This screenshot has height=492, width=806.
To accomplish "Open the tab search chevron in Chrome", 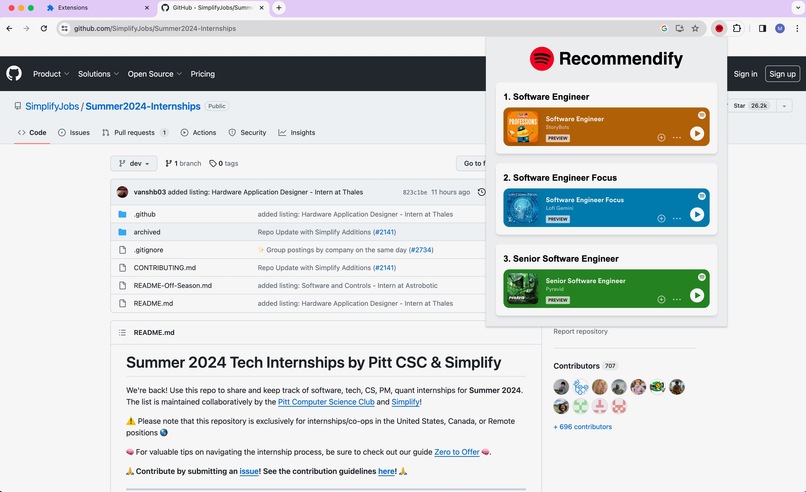I will (797, 8).
